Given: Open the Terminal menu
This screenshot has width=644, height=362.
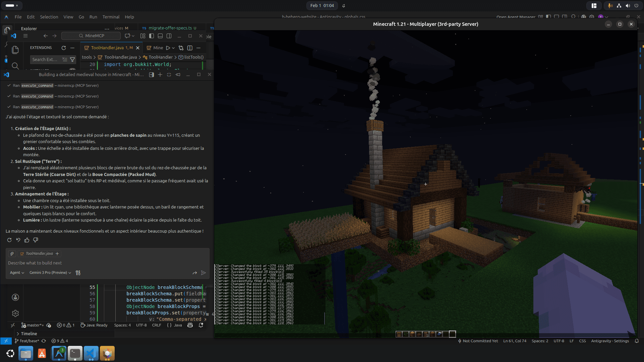Looking at the screenshot, I should pos(111,17).
